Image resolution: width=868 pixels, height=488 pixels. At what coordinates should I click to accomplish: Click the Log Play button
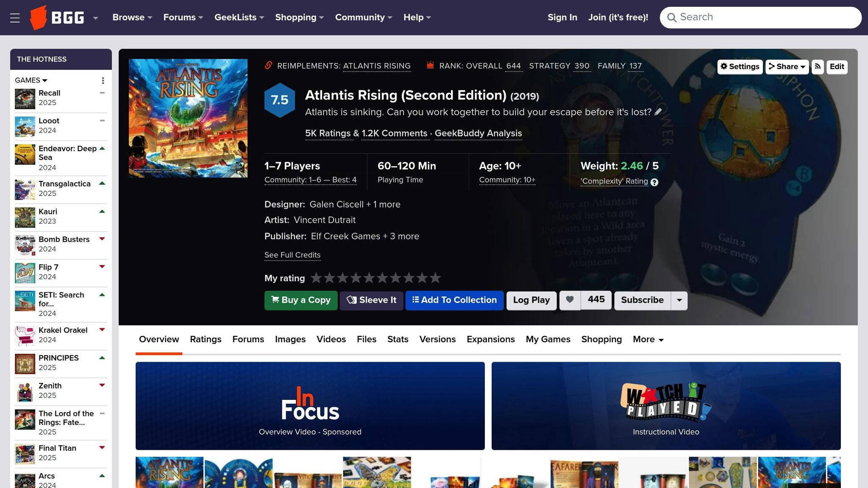point(531,300)
